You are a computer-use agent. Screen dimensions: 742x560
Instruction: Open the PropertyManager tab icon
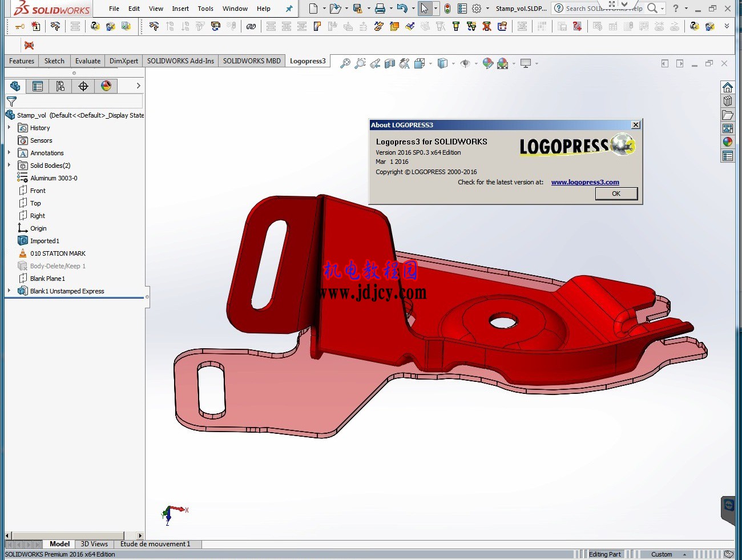pyautogui.click(x=38, y=86)
